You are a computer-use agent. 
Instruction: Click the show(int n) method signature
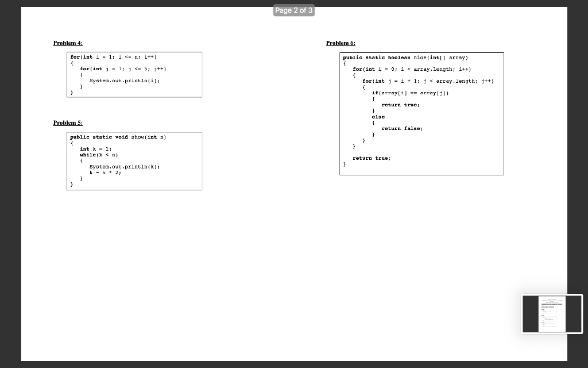click(118, 137)
